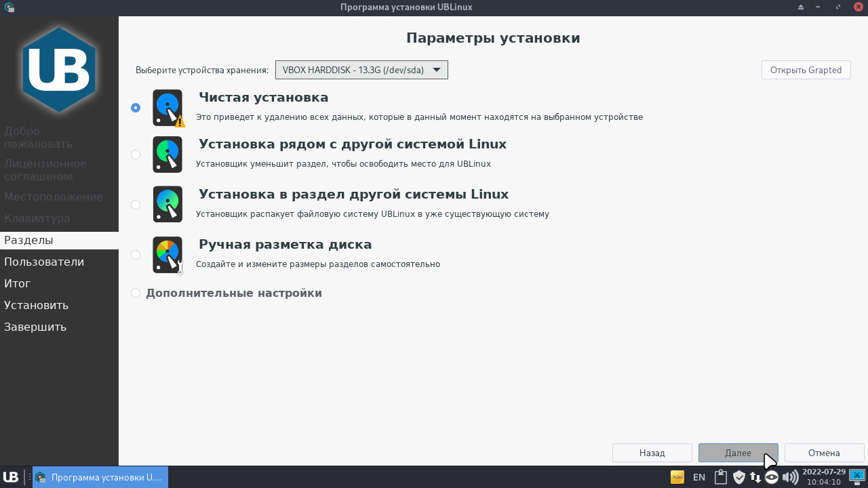
Task: Click the Параметры установки page title
Action: point(493,38)
